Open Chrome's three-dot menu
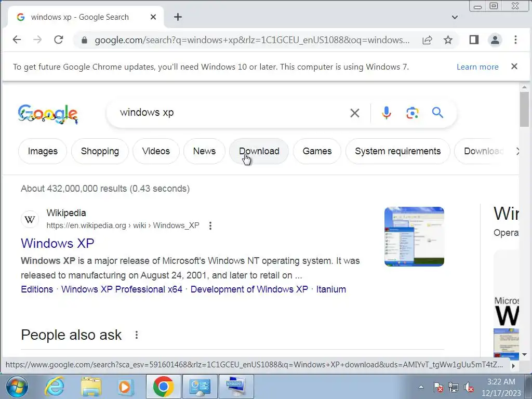This screenshot has width=532, height=399. [515, 40]
